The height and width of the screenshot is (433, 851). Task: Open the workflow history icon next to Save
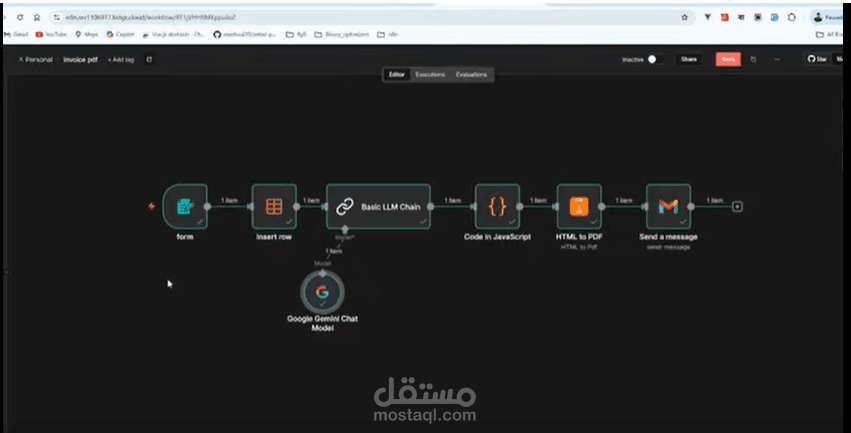[x=753, y=59]
